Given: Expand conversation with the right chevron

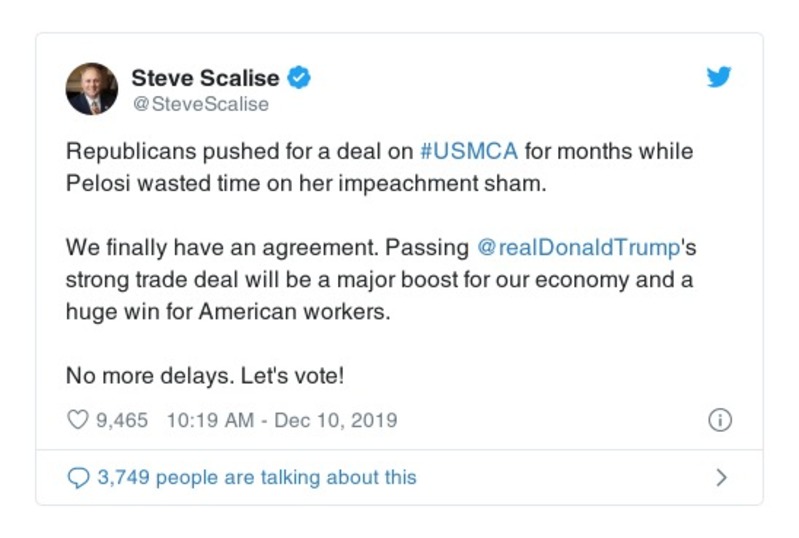Looking at the screenshot, I should 721,478.
